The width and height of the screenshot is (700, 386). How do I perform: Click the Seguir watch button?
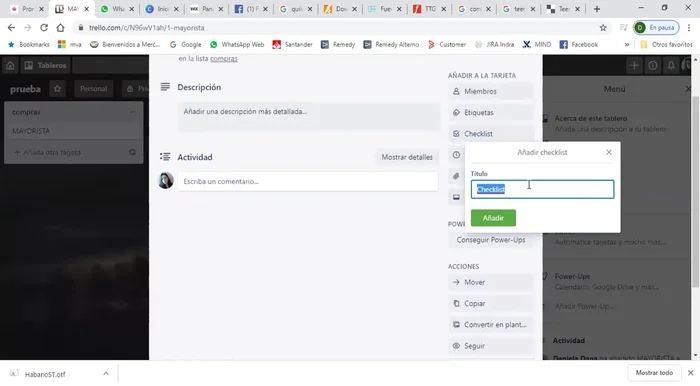point(490,346)
